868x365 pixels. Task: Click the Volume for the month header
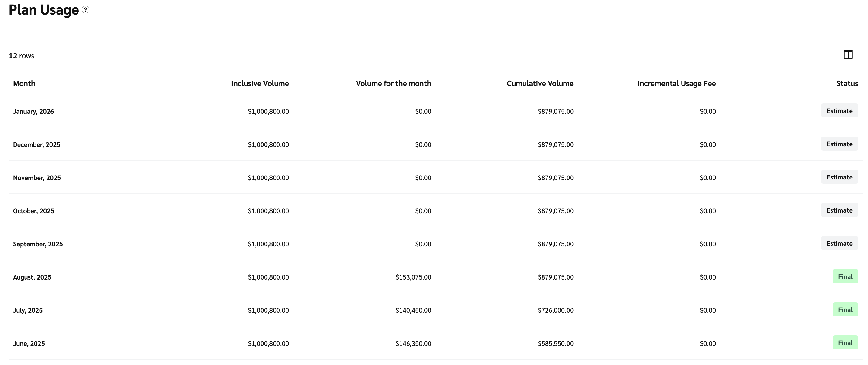(x=393, y=83)
